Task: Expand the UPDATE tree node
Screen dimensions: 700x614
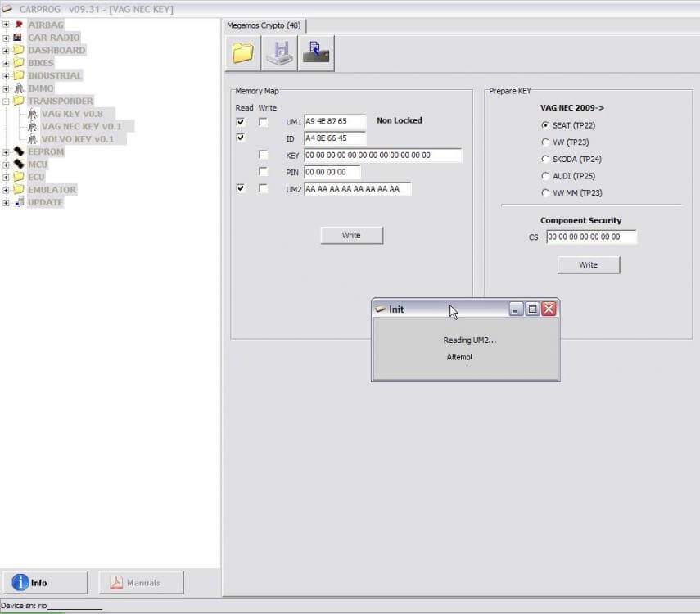Action: tap(6, 203)
